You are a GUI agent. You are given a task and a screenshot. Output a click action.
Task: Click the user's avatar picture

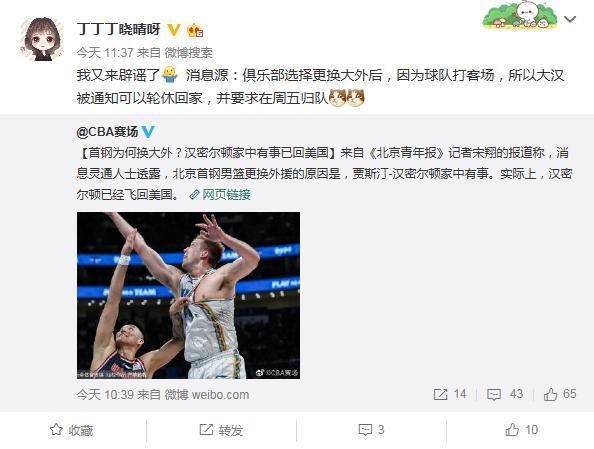42,39
